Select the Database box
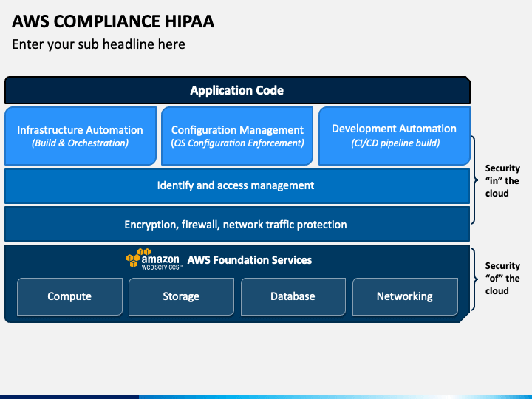This screenshot has height=399, width=532. click(293, 296)
